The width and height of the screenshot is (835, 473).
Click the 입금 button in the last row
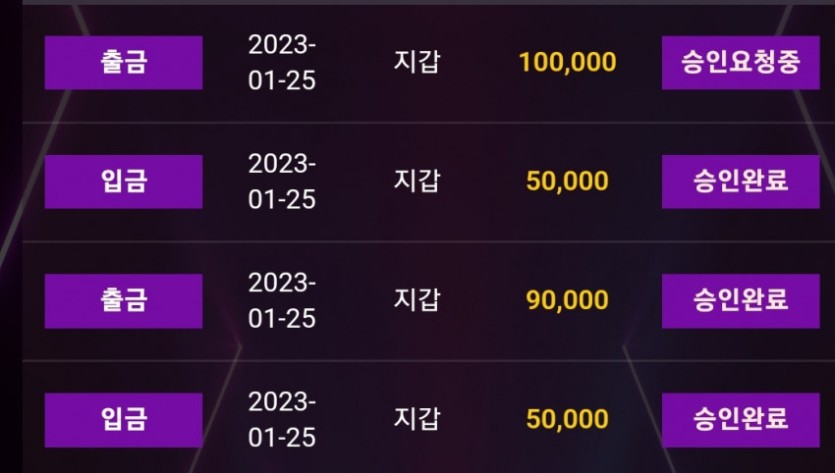tap(124, 420)
